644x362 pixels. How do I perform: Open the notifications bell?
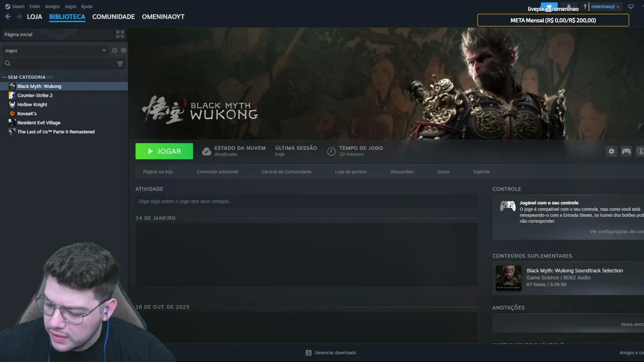pyautogui.click(x=569, y=7)
